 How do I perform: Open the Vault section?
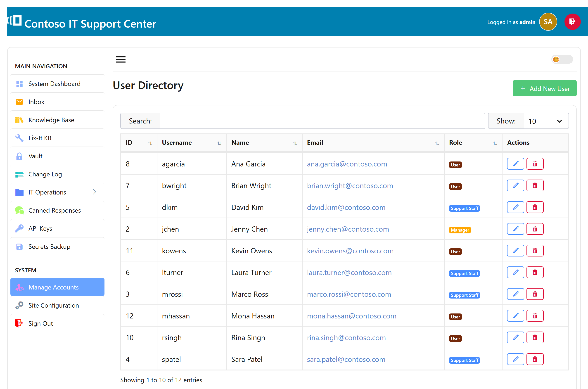coord(57,156)
